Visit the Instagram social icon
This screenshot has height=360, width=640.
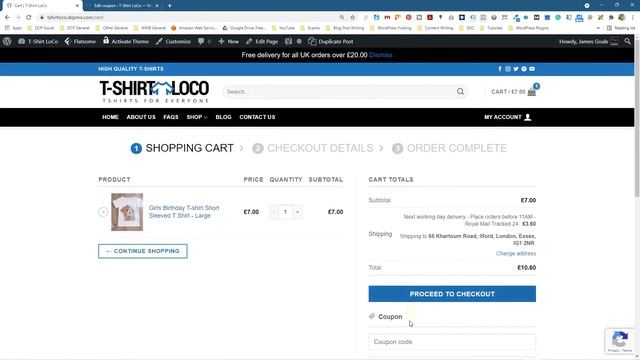(508, 69)
